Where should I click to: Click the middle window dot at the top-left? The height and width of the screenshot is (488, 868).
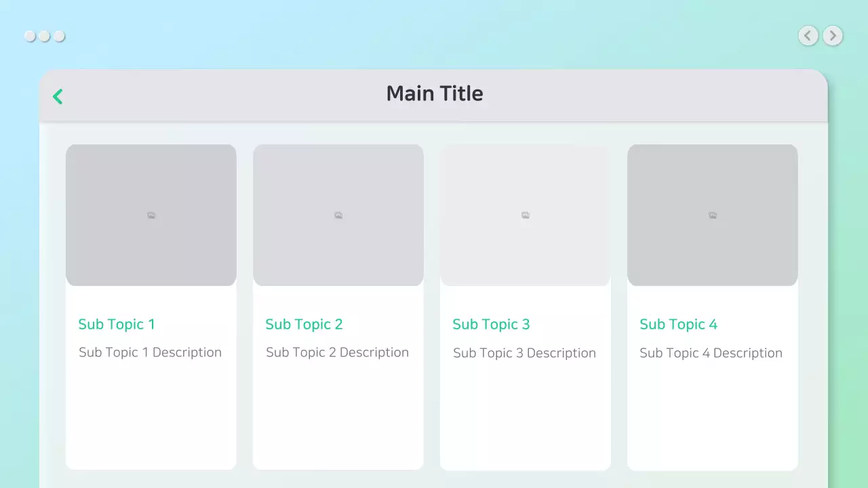pos(45,35)
